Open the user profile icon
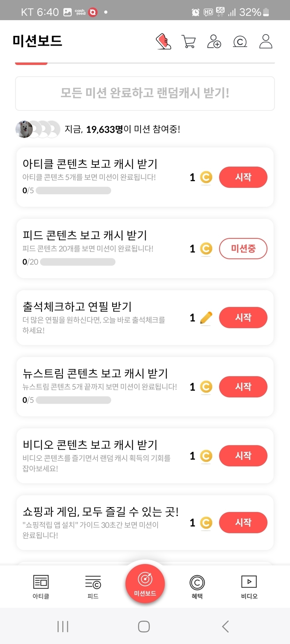The width and height of the screenshot is (290, 644). pos(266,42)
